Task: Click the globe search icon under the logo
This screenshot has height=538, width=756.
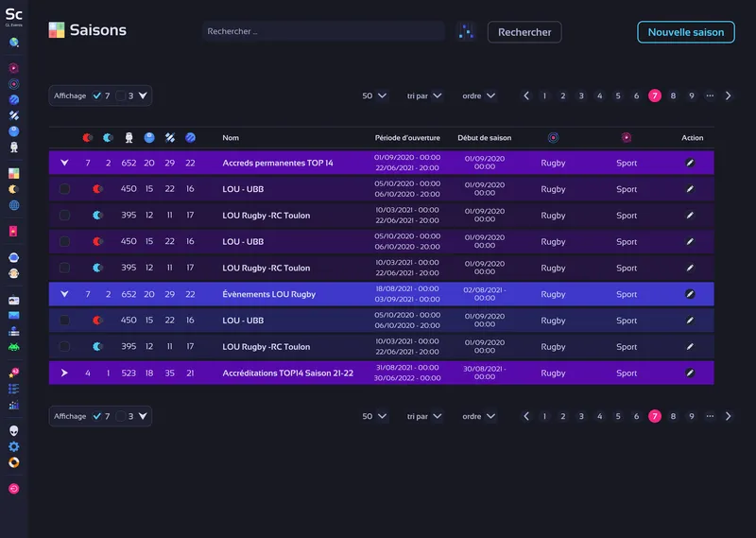Action: [14, 43]
